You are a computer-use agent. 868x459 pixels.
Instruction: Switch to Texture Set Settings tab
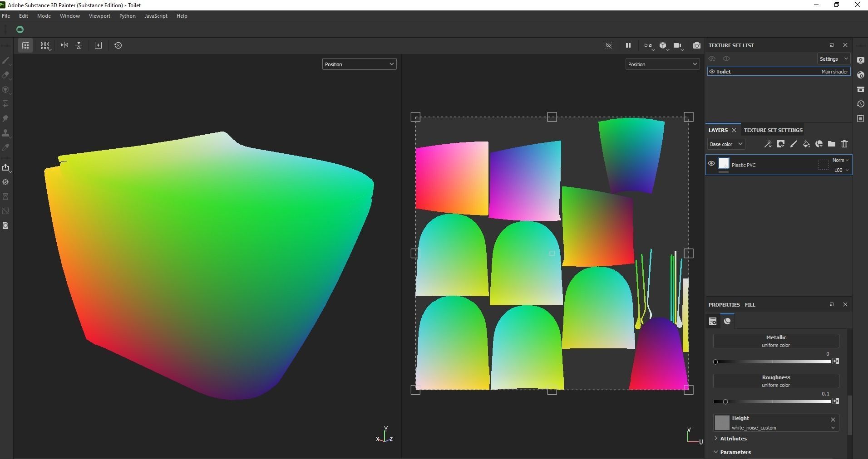773,130
